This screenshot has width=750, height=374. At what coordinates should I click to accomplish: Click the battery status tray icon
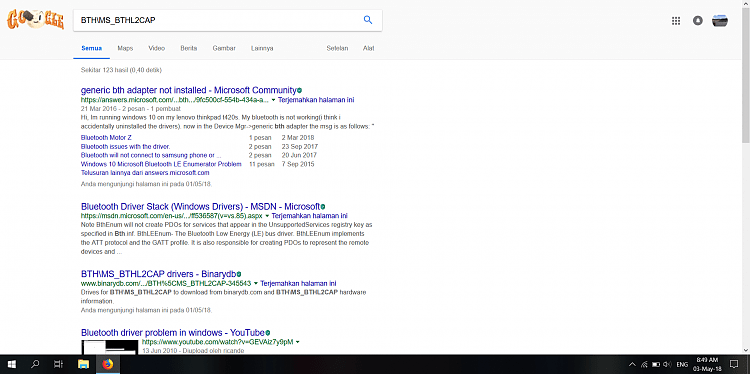[x=656, y=364]
